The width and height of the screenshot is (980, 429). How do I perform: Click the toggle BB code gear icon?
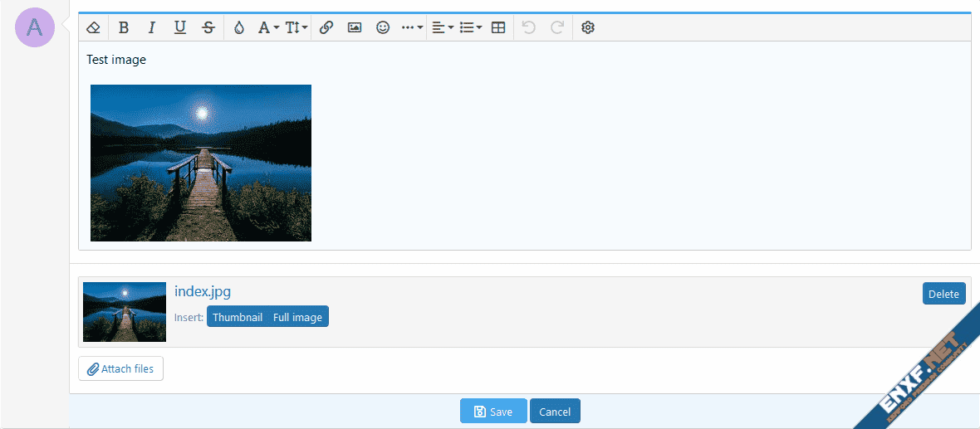(x=588, y=27)
